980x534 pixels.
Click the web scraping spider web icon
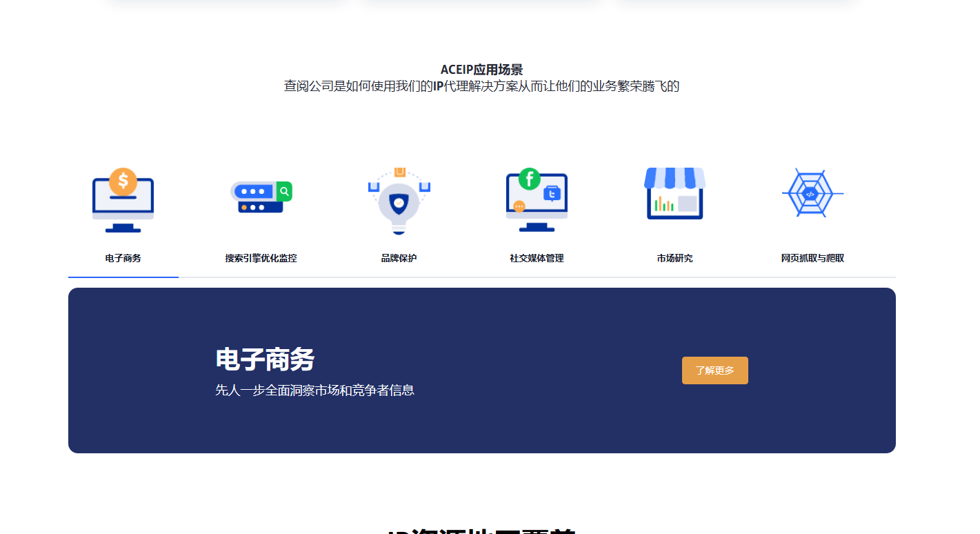pyautogui.click(x=812, y=193)
